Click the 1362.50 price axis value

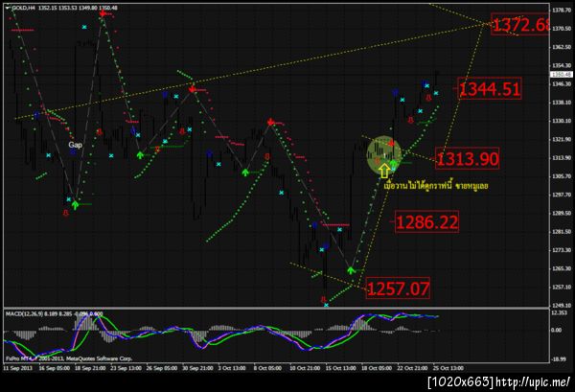562,47
